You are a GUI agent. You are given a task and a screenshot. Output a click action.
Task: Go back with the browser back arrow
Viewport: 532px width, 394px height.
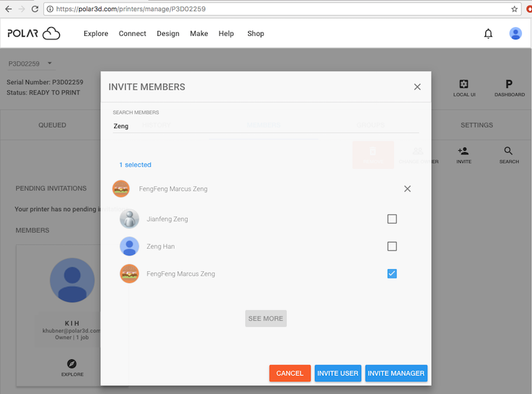click(x=9, y=9)
